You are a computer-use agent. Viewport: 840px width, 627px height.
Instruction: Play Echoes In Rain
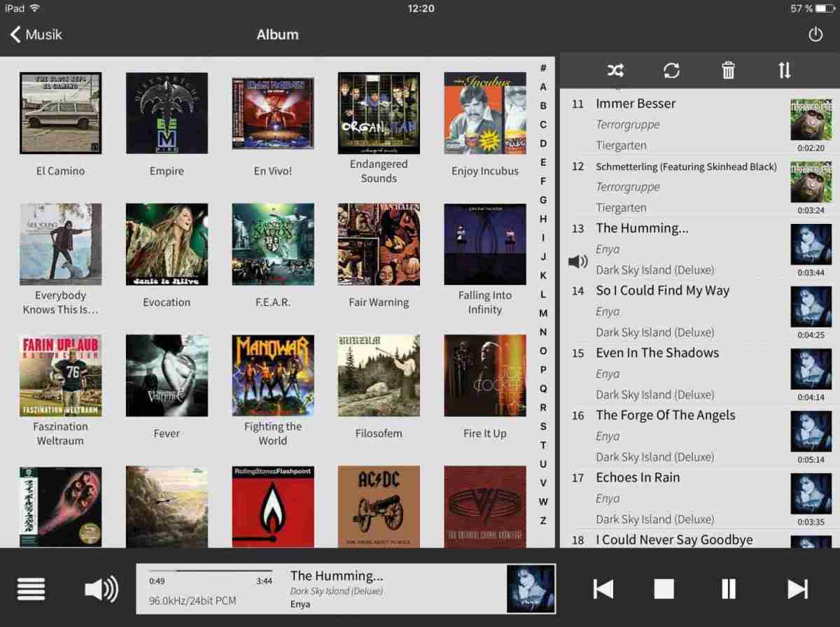[x=700, y=498]
